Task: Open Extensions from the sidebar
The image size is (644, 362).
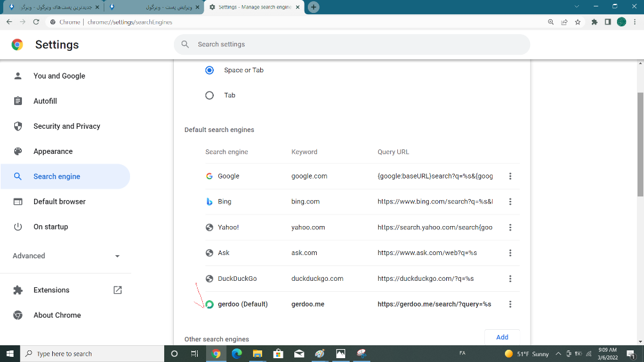Action: coord(52,290)
